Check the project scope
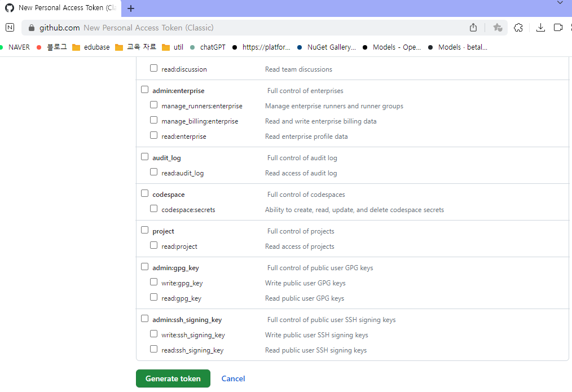 click(x=144, y=231)
